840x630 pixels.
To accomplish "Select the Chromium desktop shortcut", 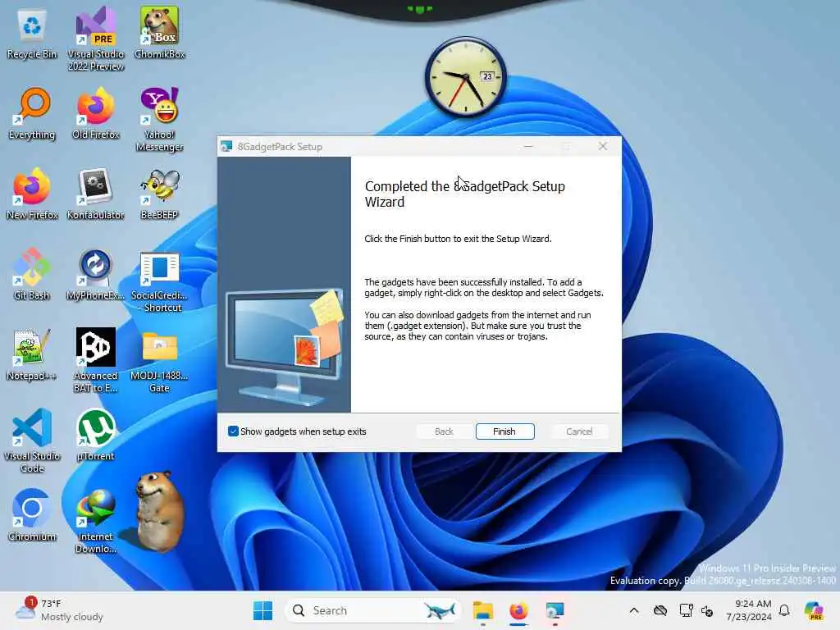I will (32, 515).
